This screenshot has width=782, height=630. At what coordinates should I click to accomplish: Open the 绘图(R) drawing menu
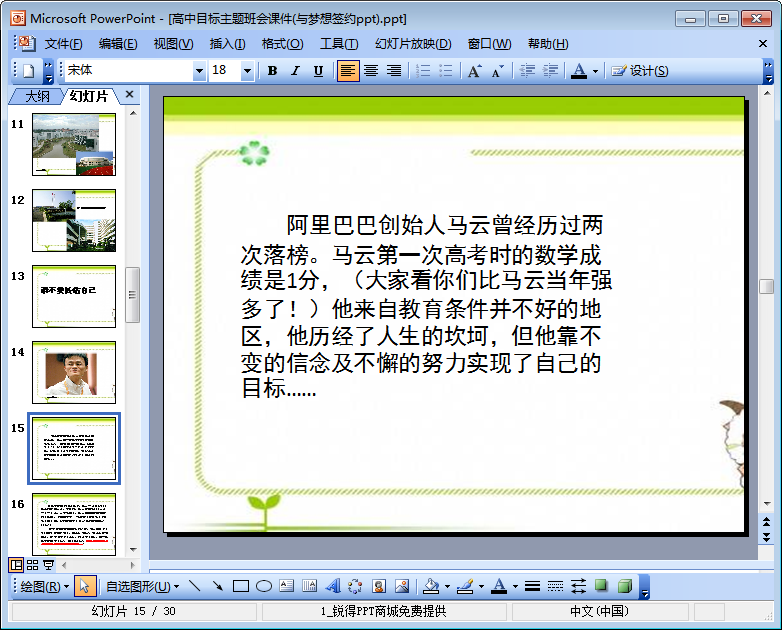tap(44, 587)
